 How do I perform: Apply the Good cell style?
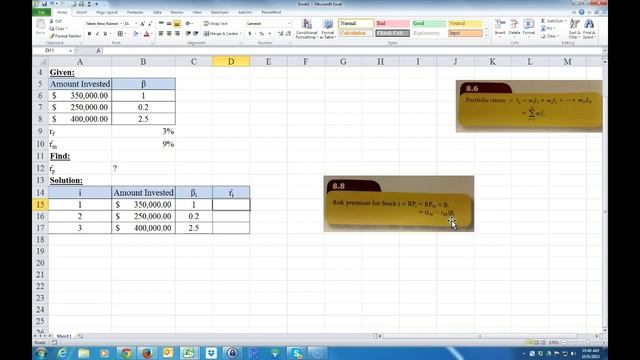428,24
